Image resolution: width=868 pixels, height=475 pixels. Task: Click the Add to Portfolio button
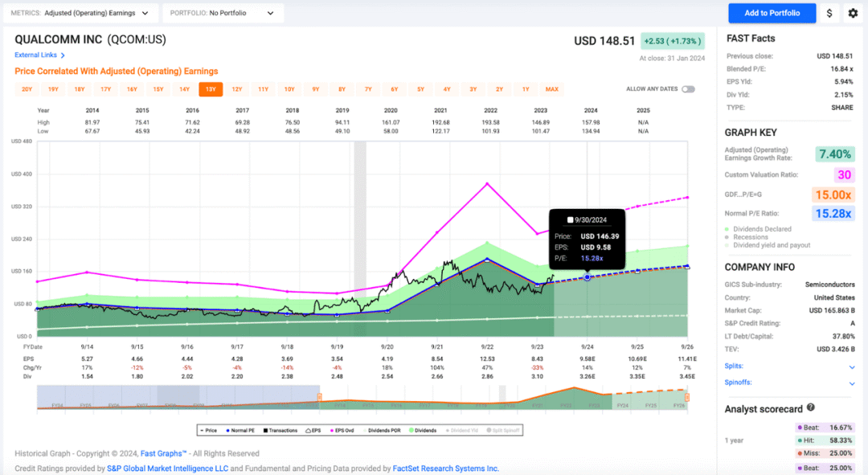pyautogui.click(x=772, y=13)
